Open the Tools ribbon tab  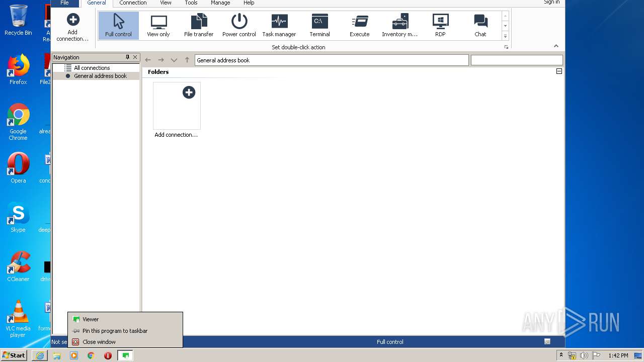click(x=191, y=3)
